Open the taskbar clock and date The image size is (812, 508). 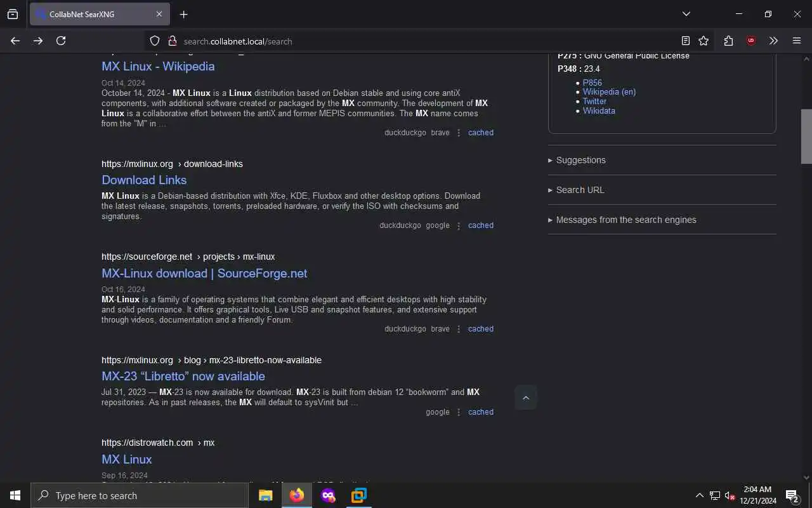[757, 495]
